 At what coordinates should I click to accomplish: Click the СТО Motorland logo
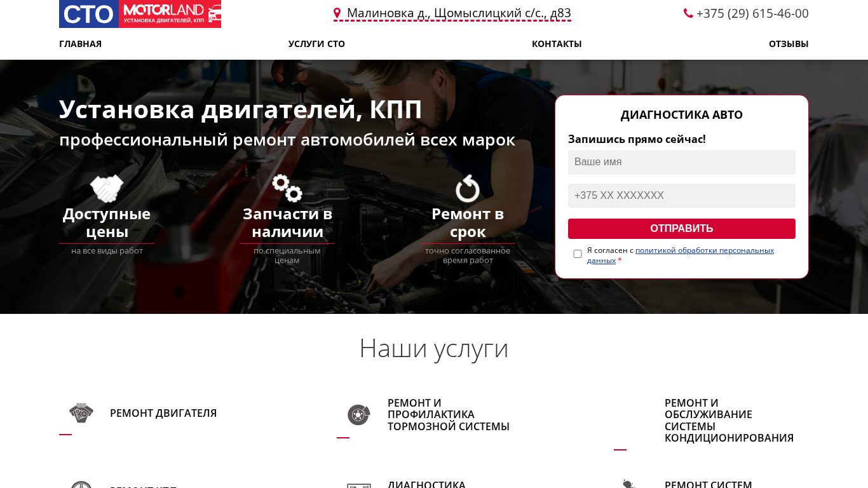(140, 14)
